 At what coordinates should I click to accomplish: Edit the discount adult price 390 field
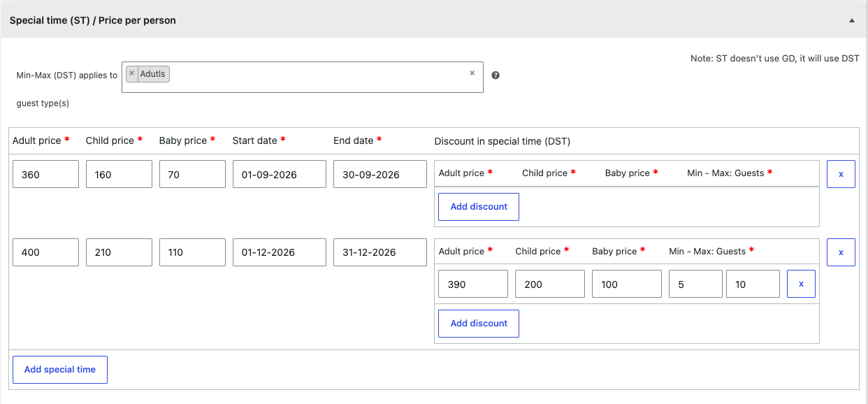coord(473,284)
